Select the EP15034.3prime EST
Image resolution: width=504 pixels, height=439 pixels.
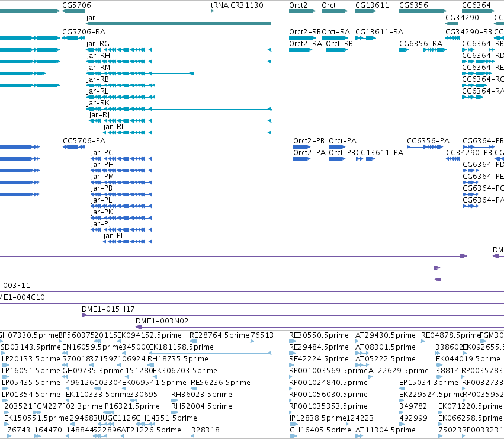pyautogui.click(x=402, y=389)
